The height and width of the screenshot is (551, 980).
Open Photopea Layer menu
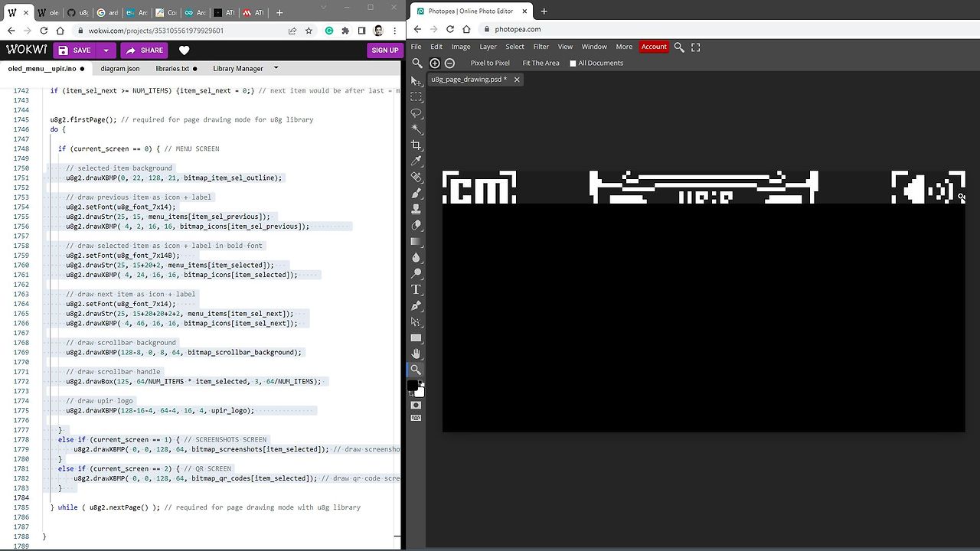click(488, 47)
